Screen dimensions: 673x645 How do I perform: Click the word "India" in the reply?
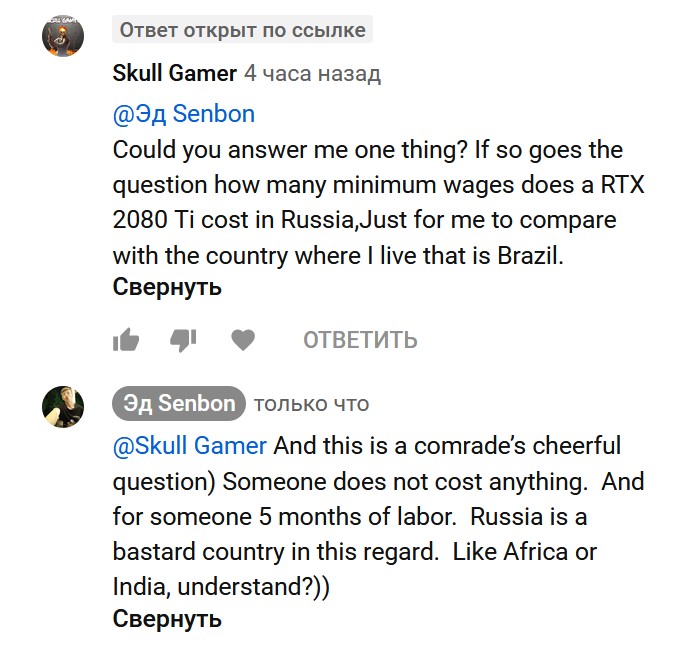click(x=140, y=587)
